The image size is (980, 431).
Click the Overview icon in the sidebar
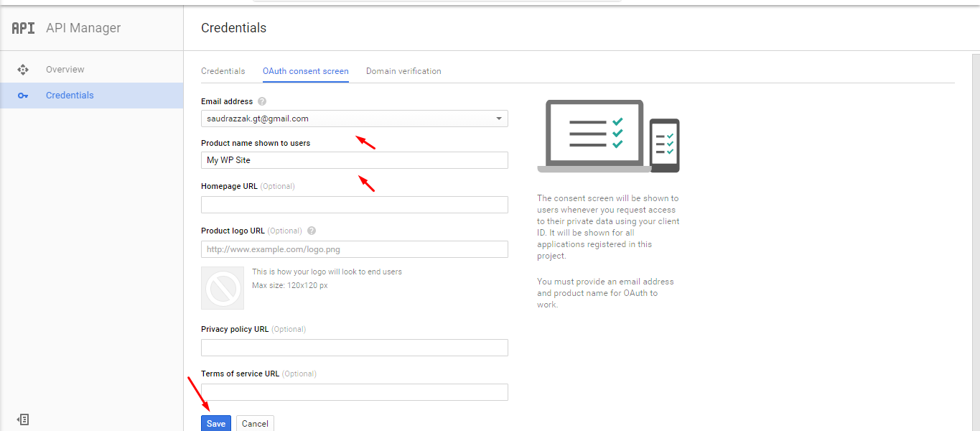[x=23, y=70]
